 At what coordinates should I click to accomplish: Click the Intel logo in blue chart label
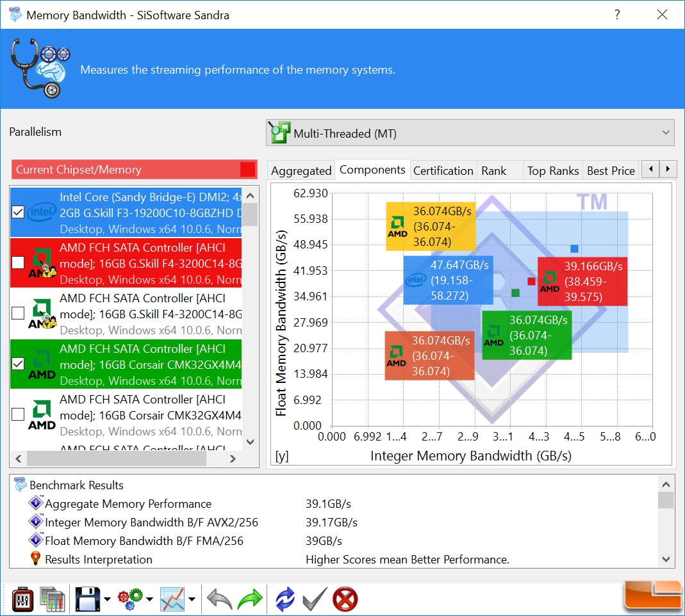(415, 280)
